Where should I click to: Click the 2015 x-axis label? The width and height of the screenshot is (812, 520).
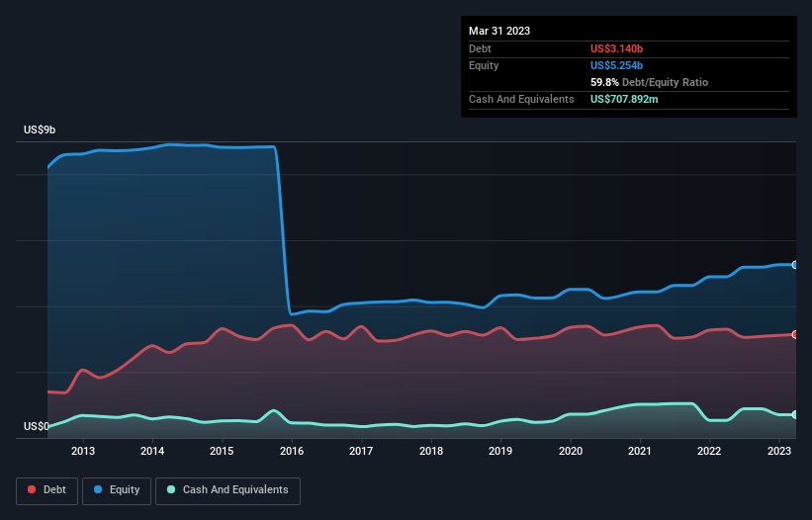click(x=222, y=451)
